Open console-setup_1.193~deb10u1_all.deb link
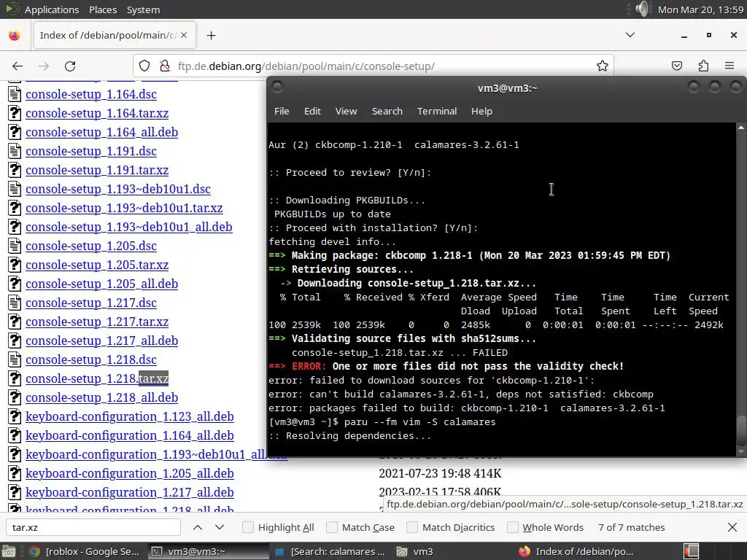 click(129, 227)
